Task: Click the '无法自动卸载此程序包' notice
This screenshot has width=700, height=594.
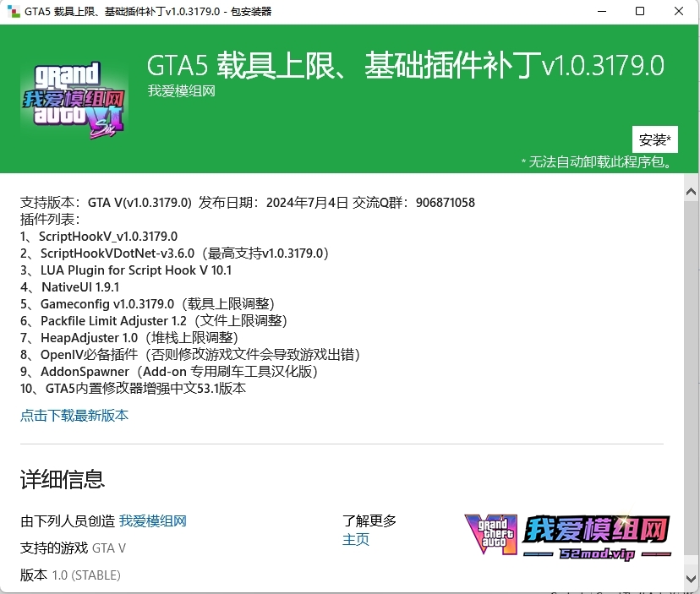Action: [x=597, y=161]
